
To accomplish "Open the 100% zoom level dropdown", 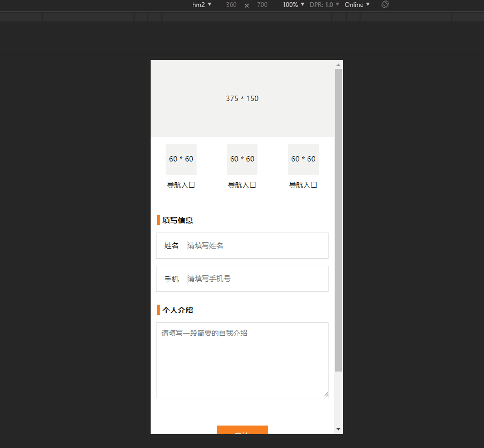I will coord(293,5).
